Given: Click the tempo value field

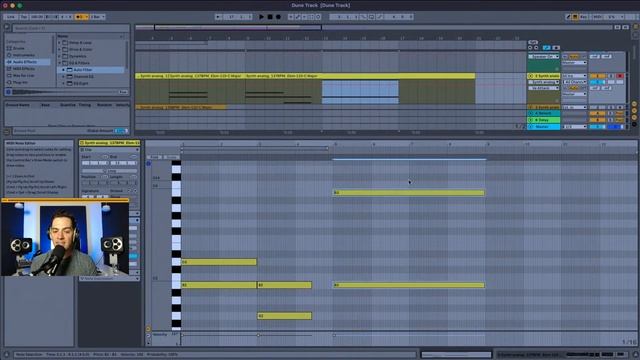Looking at the screenshot, I should pos(37,17).
